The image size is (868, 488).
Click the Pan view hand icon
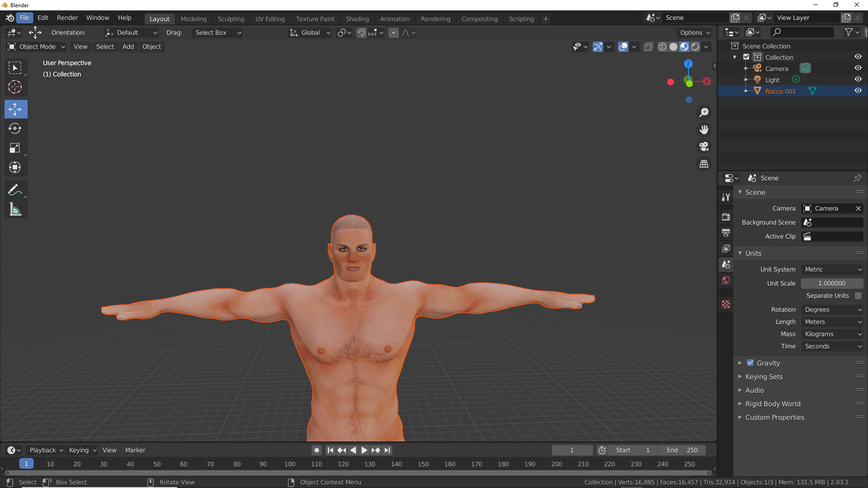pos(704,129)
